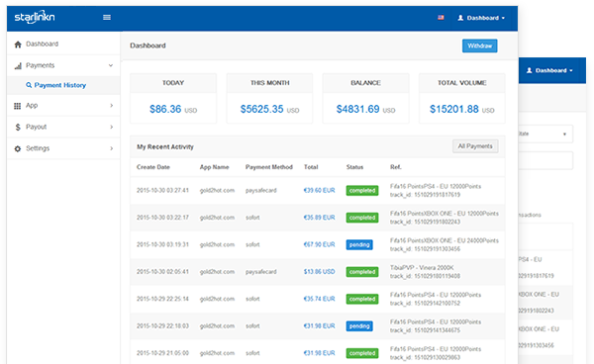Click the Withdraw button
This screenshot has width=594, height=364.
tap(479, 45)
